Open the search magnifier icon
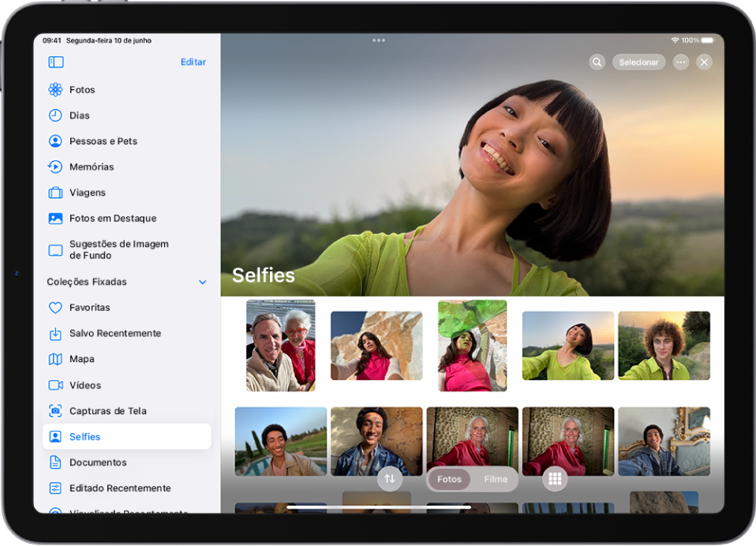This screenshot has height=546, width=756. (597, 62)
